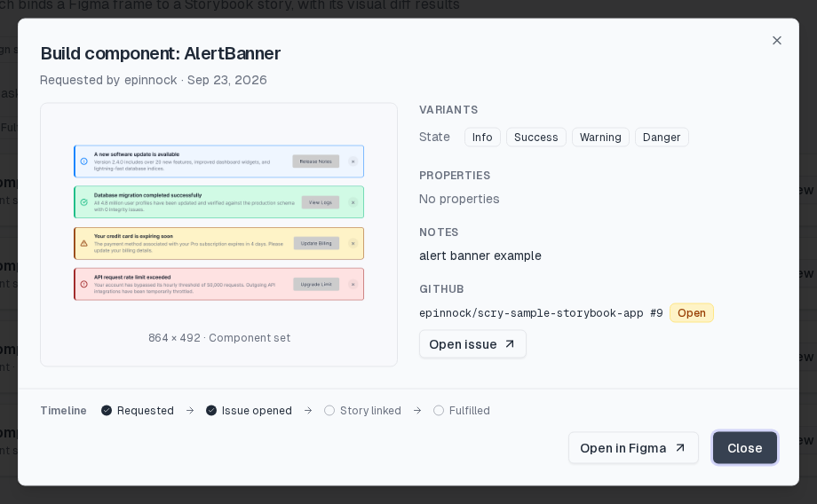Select the Danger variant chip
This screenshot has height=504, width=817.
pyautogui.click(x=662, y=137)
